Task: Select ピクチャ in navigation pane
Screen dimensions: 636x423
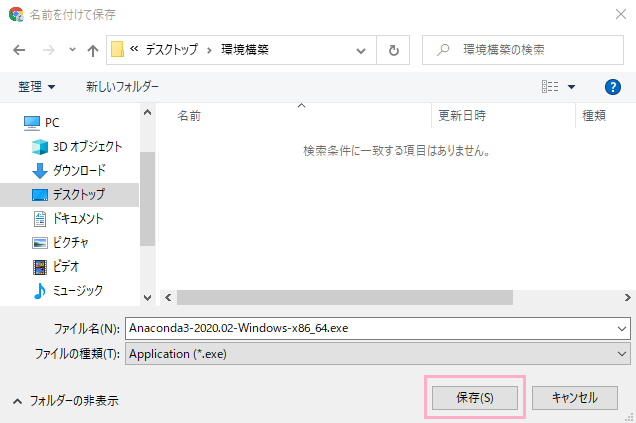Action: (60, 243)
